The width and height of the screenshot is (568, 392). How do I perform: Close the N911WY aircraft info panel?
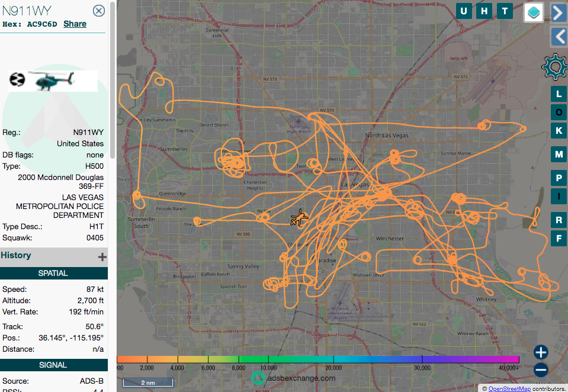coord(98,11)
